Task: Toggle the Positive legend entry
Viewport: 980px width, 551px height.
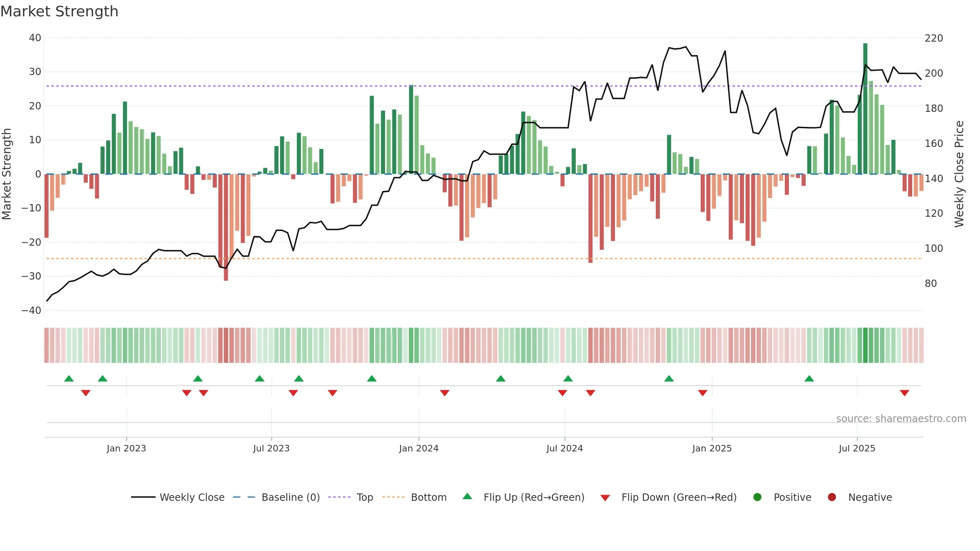Action: pos(782,497)
